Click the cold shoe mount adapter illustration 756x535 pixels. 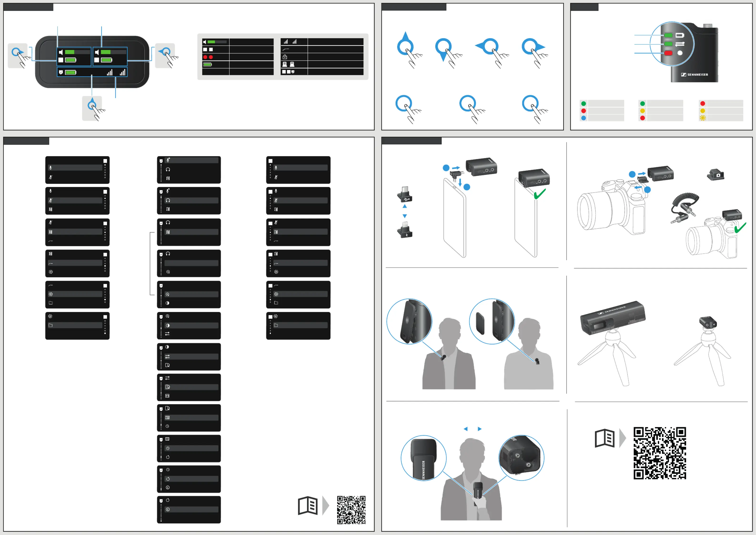pyautogui.click(x=716, y=175)
